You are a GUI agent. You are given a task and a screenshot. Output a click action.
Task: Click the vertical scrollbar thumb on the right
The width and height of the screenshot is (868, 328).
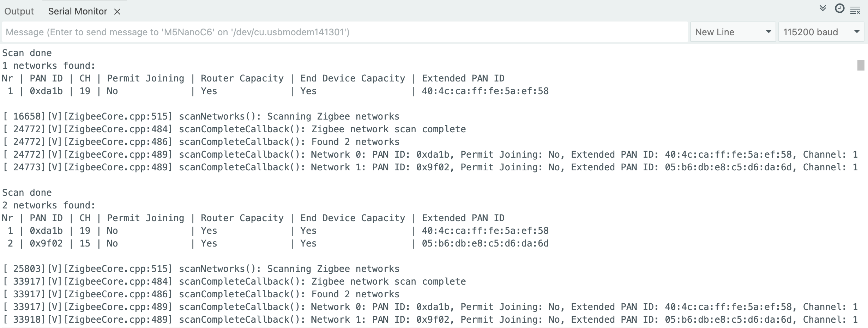pos(861,65)
